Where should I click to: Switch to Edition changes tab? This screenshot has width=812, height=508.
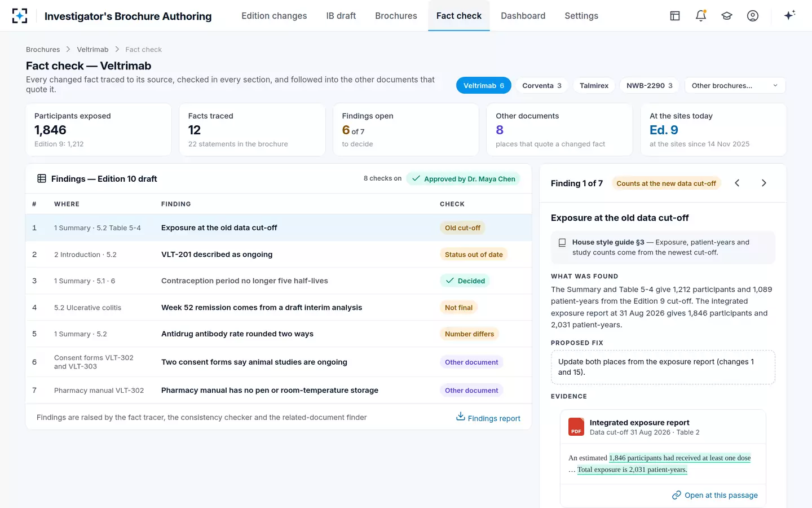point(274,16)
